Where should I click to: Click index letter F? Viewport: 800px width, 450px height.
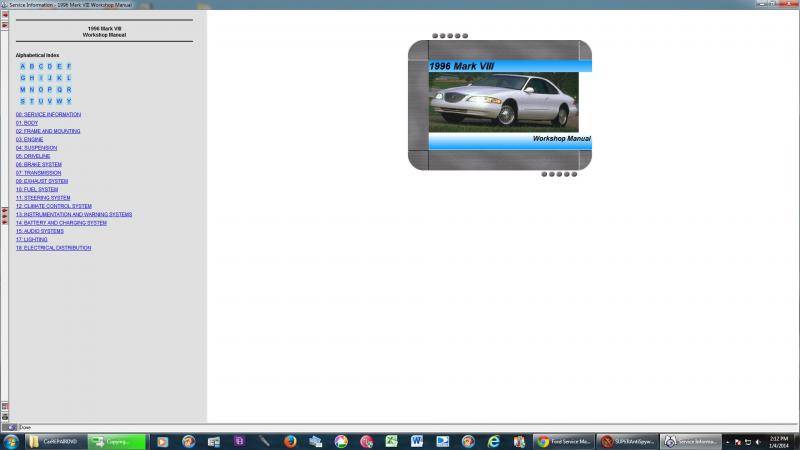point(69,66)
